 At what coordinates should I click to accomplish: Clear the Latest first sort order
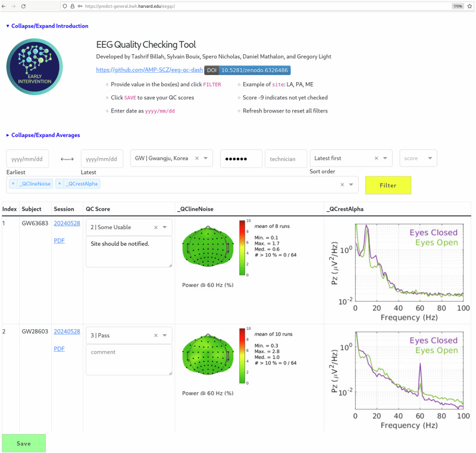tap(377, 158)
